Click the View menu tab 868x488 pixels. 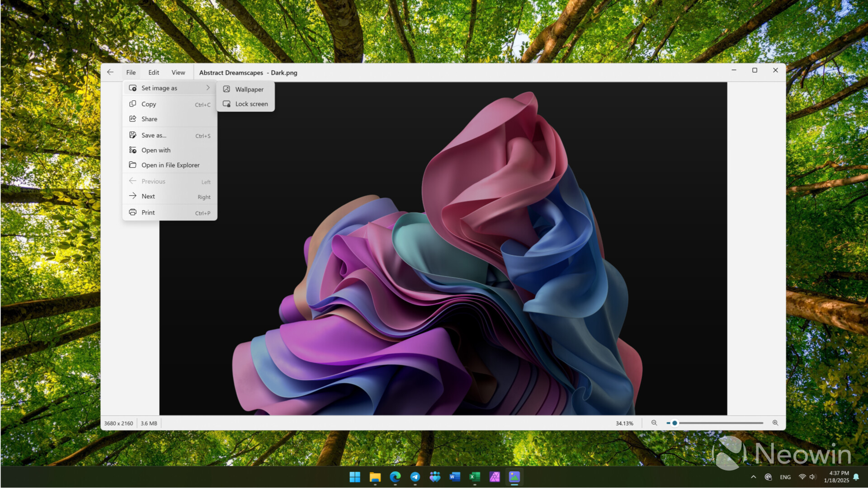178,72
